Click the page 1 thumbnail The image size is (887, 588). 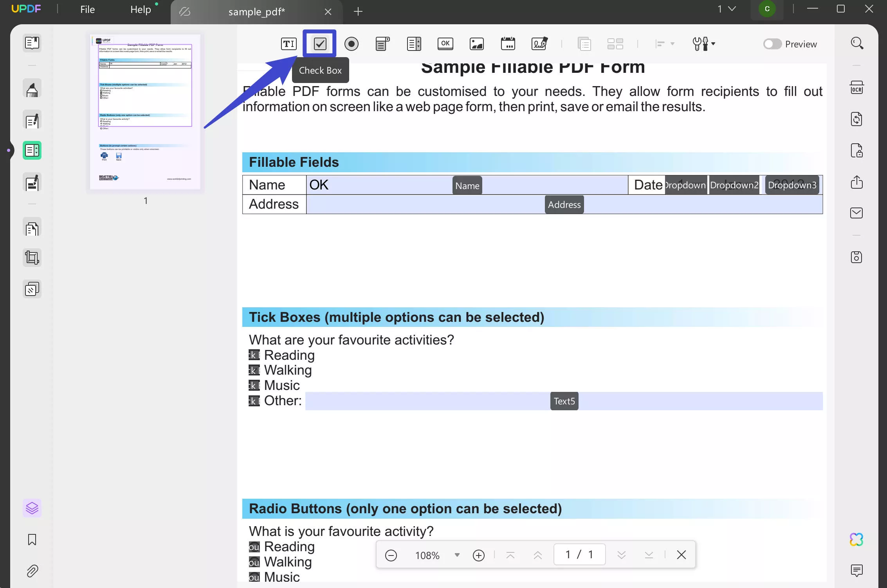pos(145,113)
